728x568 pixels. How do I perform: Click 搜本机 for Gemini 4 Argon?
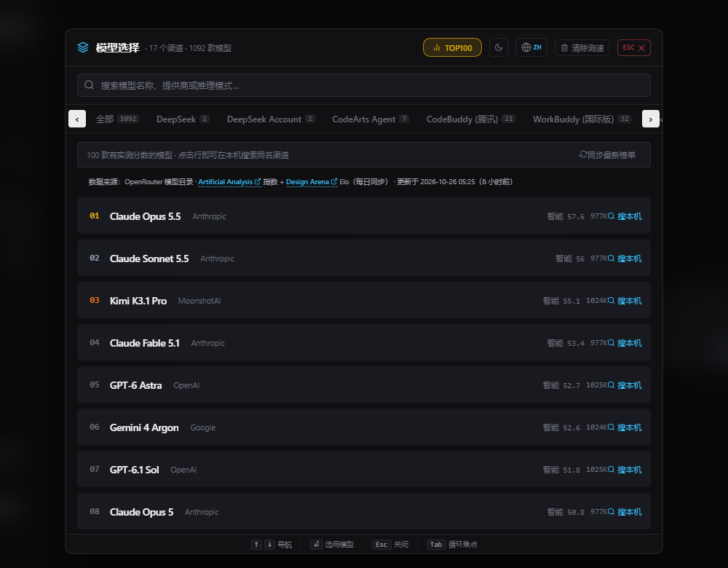(x=625, y=427)
